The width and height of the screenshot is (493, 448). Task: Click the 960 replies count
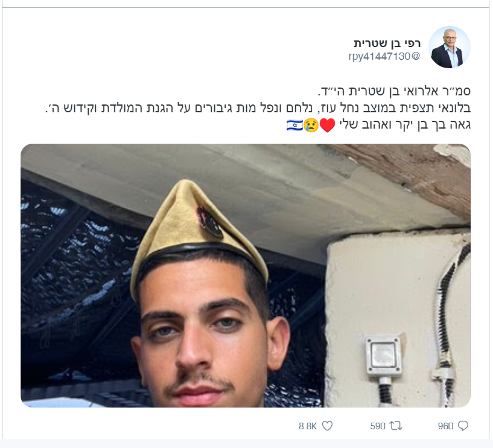click(x=445, y=426)
